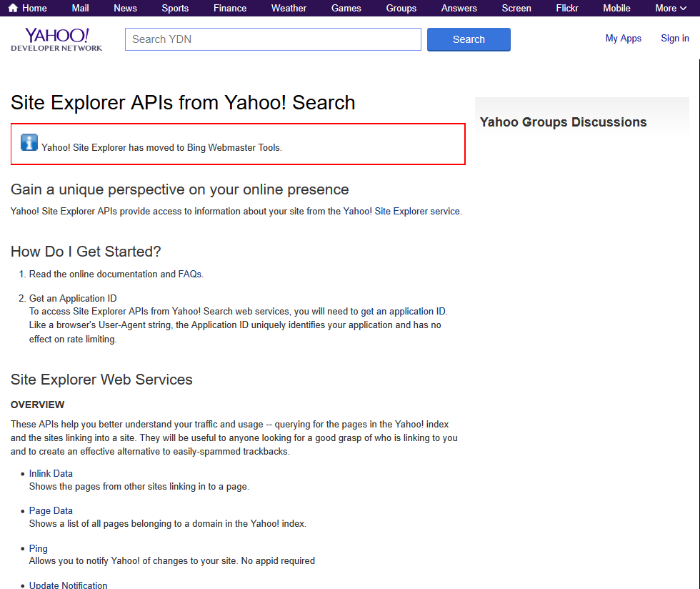Open the Update Notification link

[69, 585]
